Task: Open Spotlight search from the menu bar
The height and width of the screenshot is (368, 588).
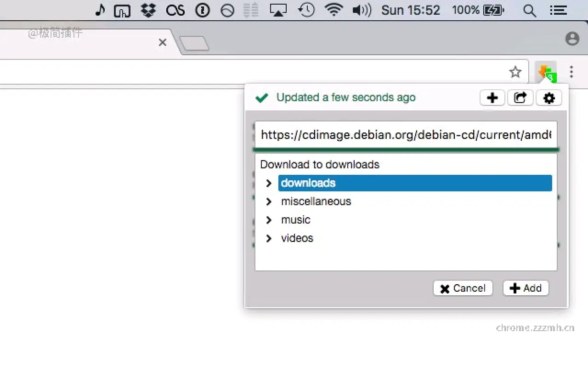Action: pyautogui.click(x=529, y=10)
